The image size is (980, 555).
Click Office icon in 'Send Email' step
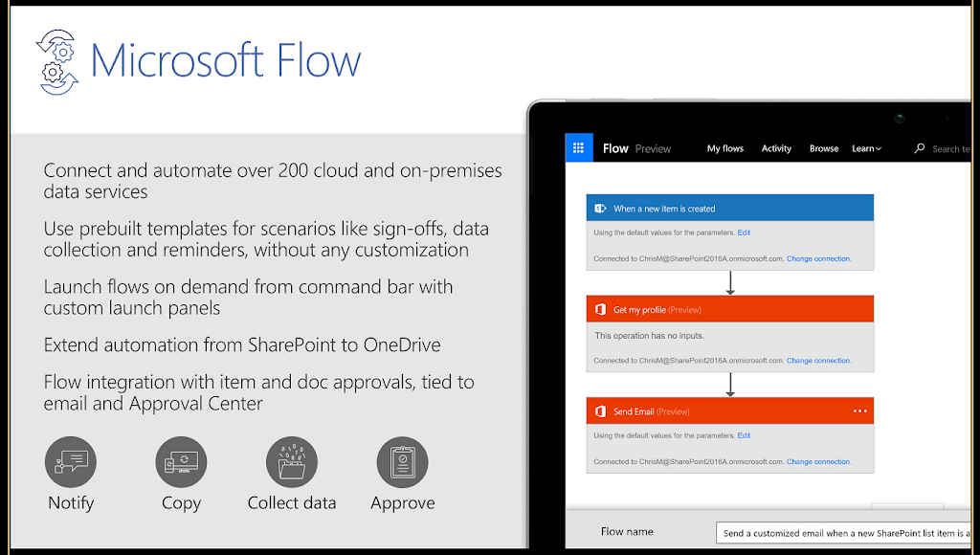pyautogui.click(x=600, y=411)
